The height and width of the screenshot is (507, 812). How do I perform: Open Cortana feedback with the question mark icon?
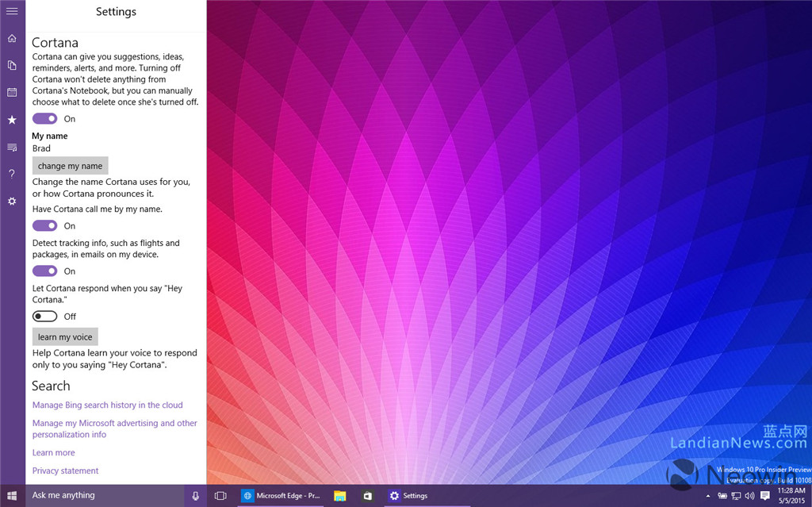click(x=11, y=173)
